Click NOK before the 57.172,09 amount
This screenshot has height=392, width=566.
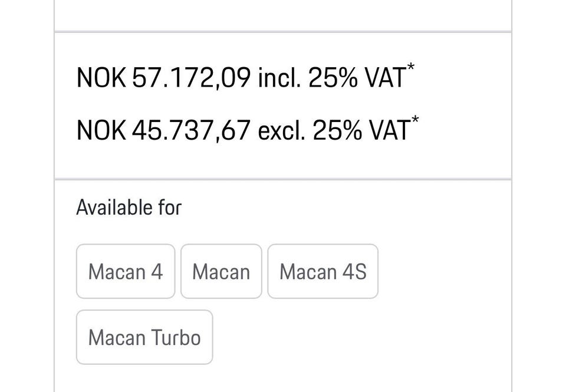(x=101, y=78)
